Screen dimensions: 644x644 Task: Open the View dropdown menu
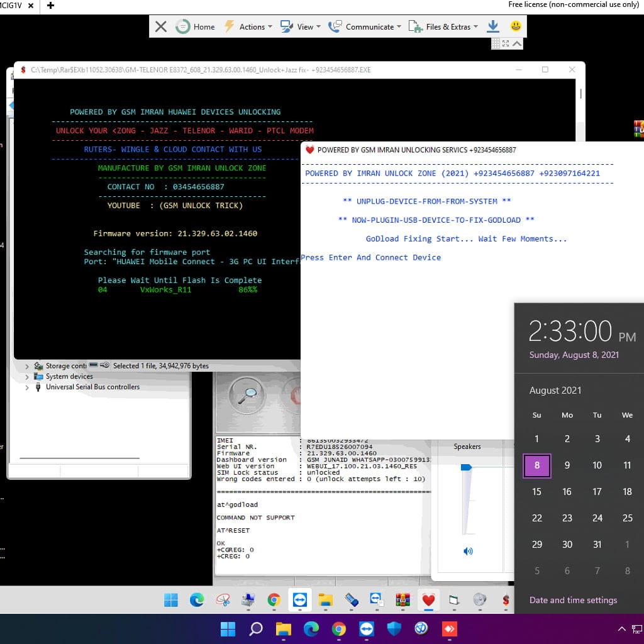coord(300,26)
